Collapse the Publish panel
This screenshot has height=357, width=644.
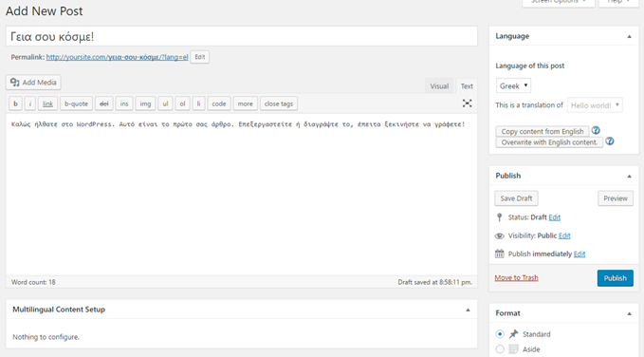[x=629, y=176]
